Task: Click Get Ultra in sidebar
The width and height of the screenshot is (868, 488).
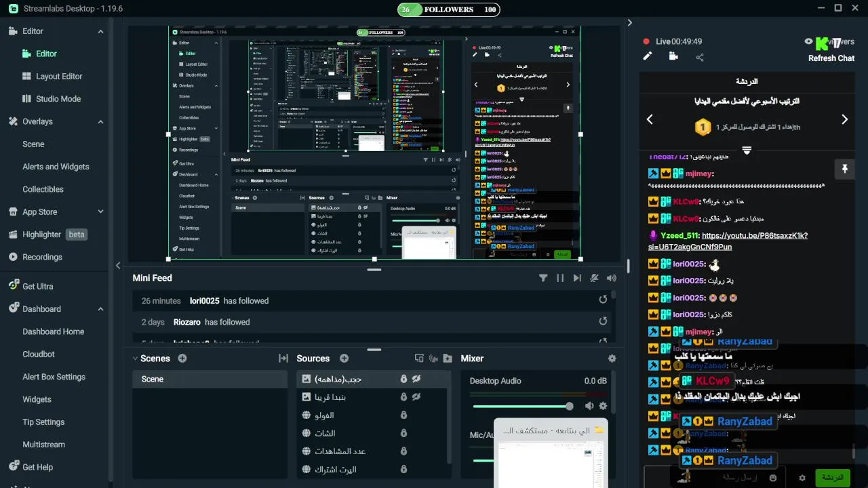Action: tap(37, 287)
